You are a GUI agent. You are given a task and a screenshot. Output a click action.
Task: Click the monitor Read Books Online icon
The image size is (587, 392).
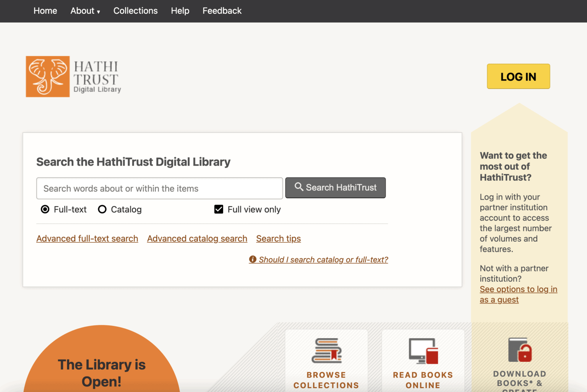click(423, 350)
